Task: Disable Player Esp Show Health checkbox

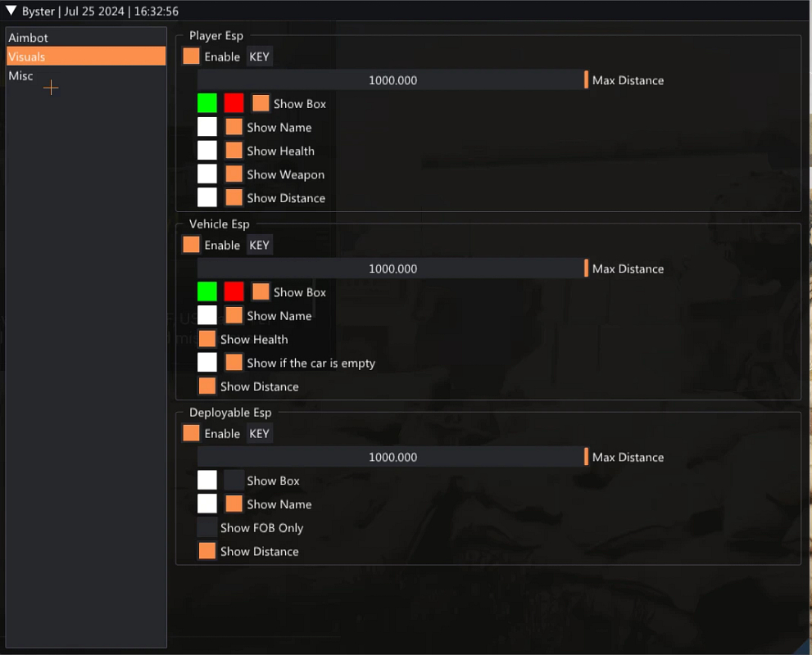Action: click(x=234, y=151)
